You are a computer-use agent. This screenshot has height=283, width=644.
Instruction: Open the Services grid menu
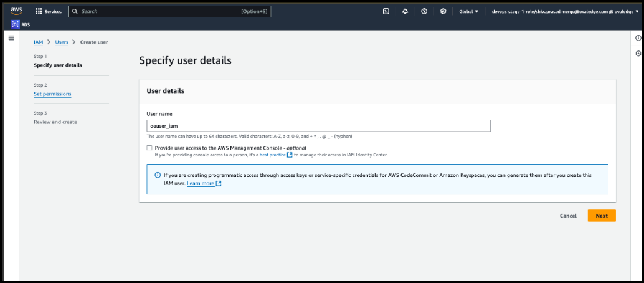pos(49,11)
